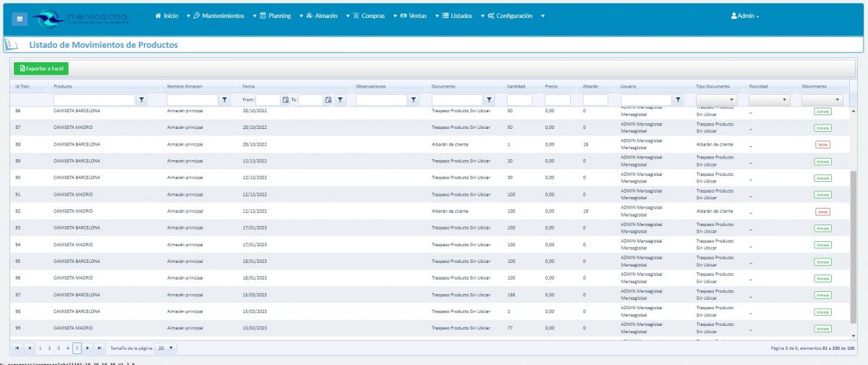
Task: Go to the first page of results
Action: click(x=17, y=348)
